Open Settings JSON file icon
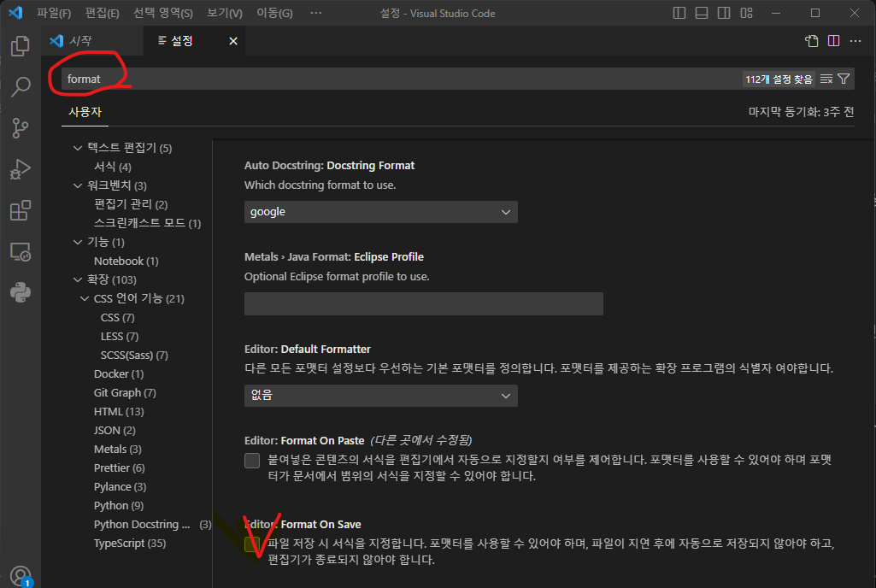 812,41
